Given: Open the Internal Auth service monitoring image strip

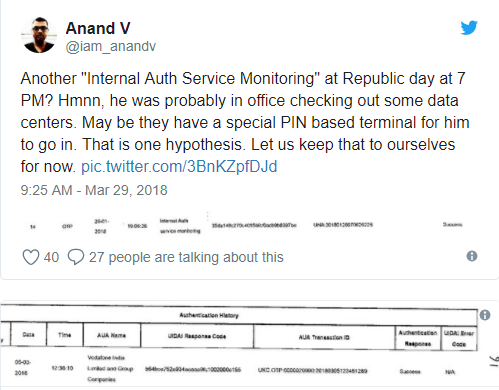Looking at the screenshot, I should pos(246,226).
